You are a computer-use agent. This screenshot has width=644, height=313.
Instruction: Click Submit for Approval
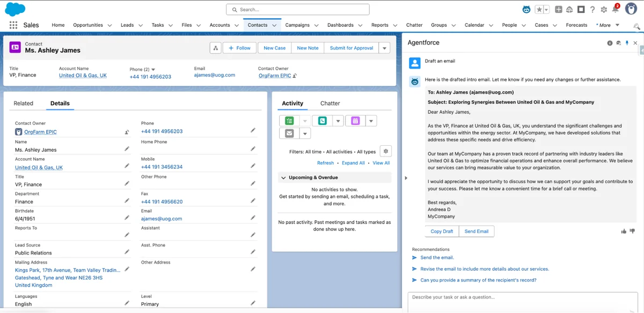(352, 48)
